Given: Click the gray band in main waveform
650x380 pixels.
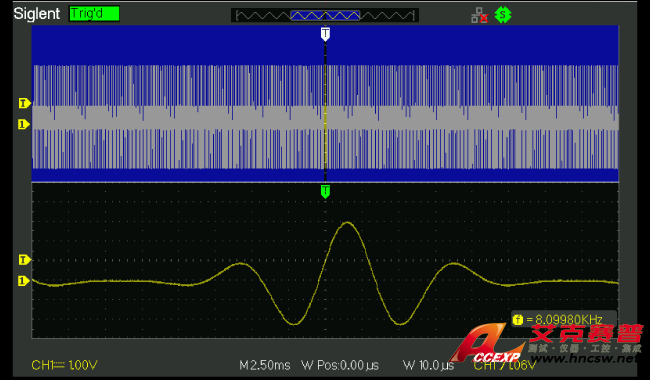Looking at the screenshot, I should pos(325,118).
